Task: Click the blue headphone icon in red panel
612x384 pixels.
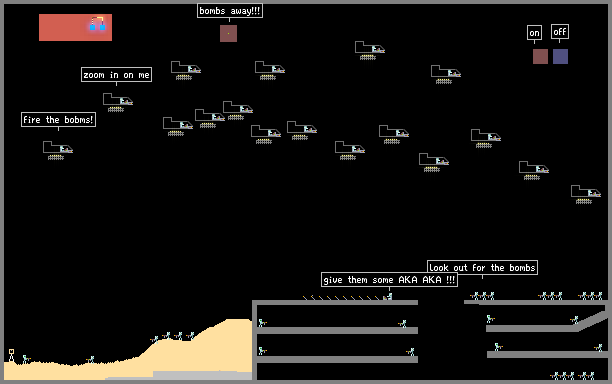Action: (98, 24)
